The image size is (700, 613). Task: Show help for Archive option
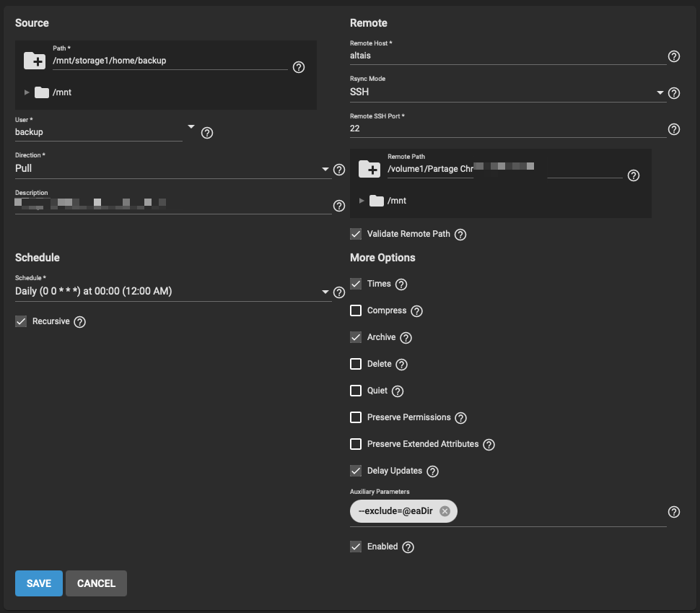406,338
